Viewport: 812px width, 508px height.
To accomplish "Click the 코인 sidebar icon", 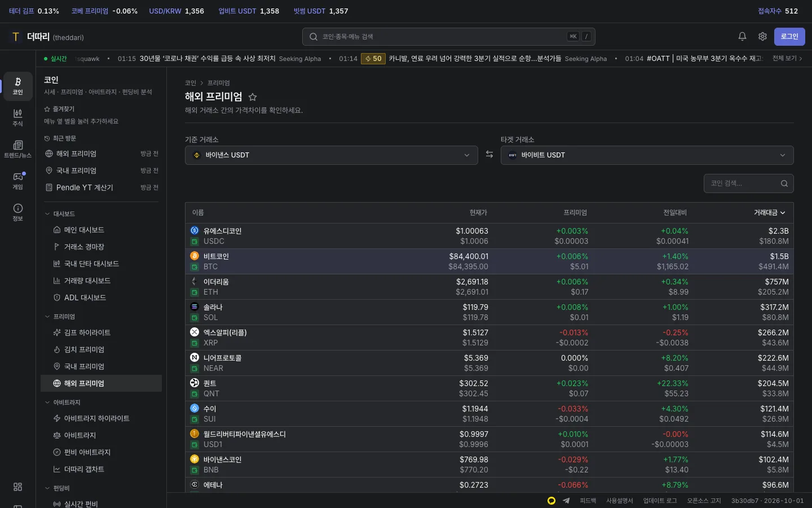I will (x=18, y=86).
